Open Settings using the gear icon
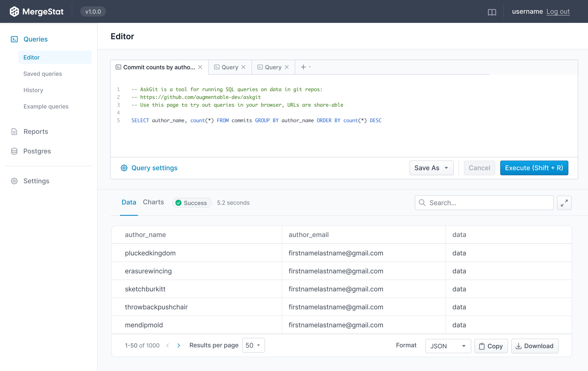 [14, 181]
